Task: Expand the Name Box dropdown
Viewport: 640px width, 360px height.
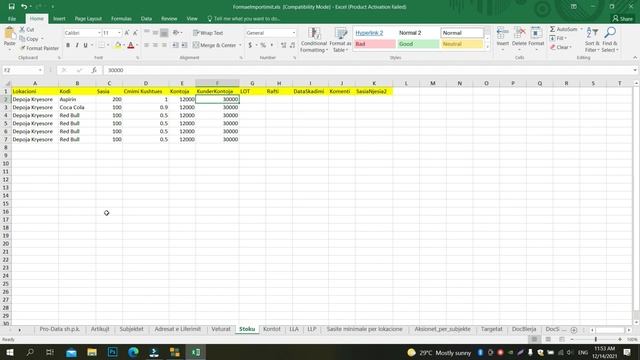Action: point(40,70)
